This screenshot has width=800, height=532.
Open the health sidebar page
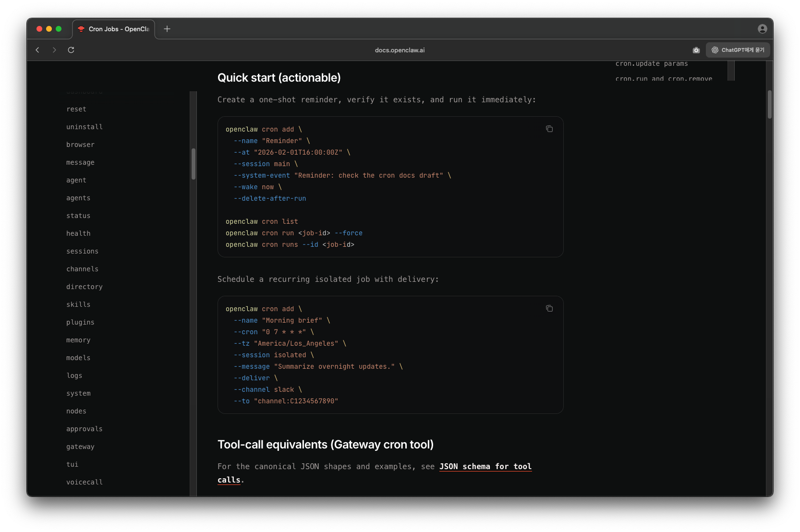(78, 233)
